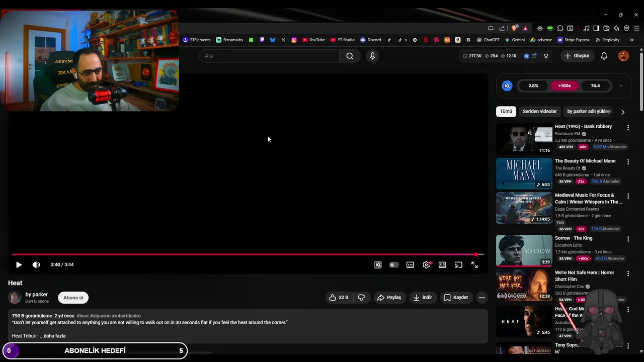Cast the video to a TV
The height and width of the screenshot is (362, 644).
tap(458, 265)
